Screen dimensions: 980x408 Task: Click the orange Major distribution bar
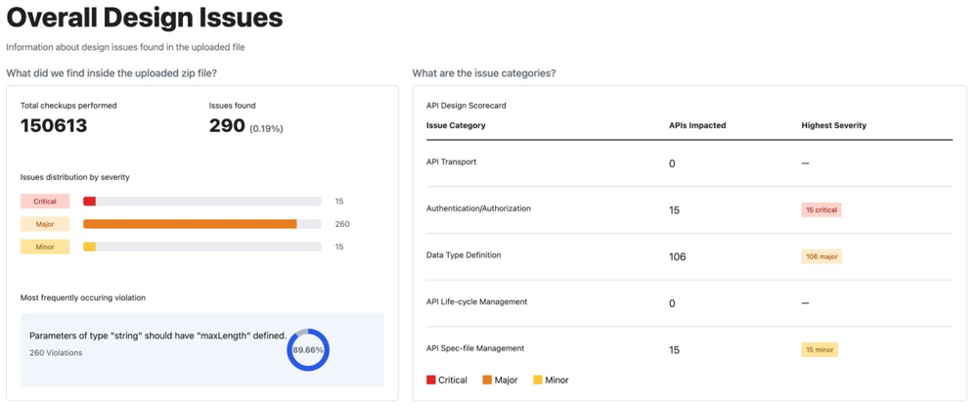pos(190,224)
